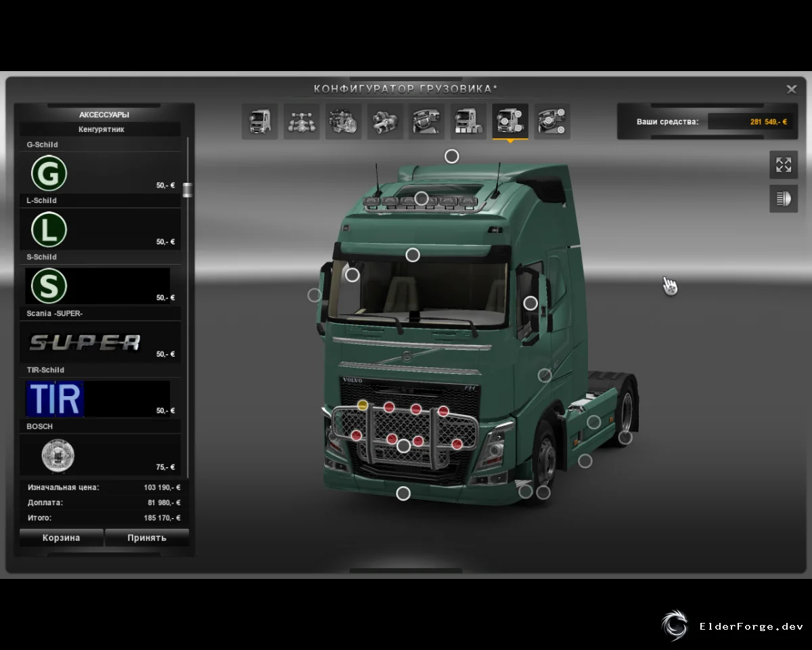The width and height of the screenshot is (812, 650).
Task: Click the Принять button
Action: [x=147, y=538]
